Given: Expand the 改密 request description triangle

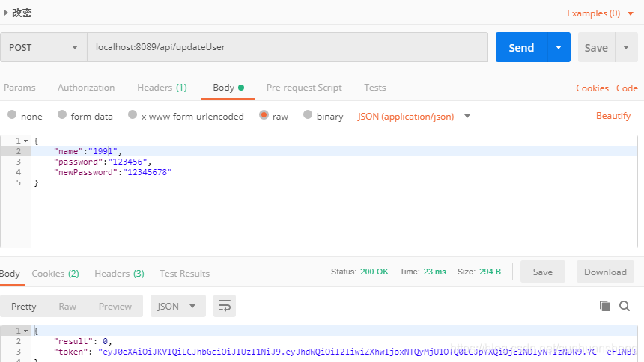Looking at the screenshot, I should (x=6, y=13).
